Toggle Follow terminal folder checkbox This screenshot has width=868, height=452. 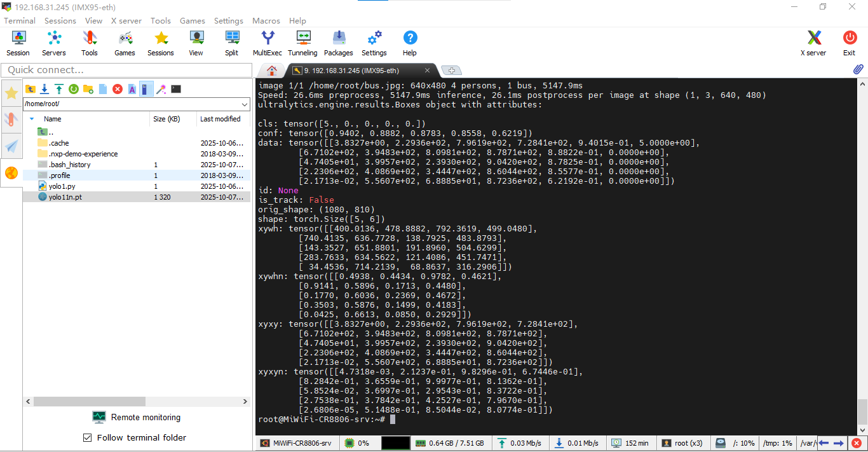coord(88,437)
